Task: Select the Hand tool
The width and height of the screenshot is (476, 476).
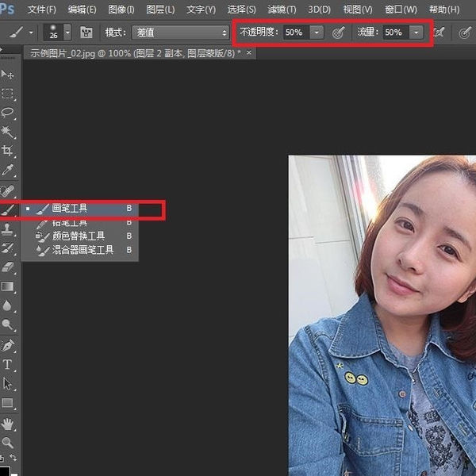Action: tap(8, 424)
